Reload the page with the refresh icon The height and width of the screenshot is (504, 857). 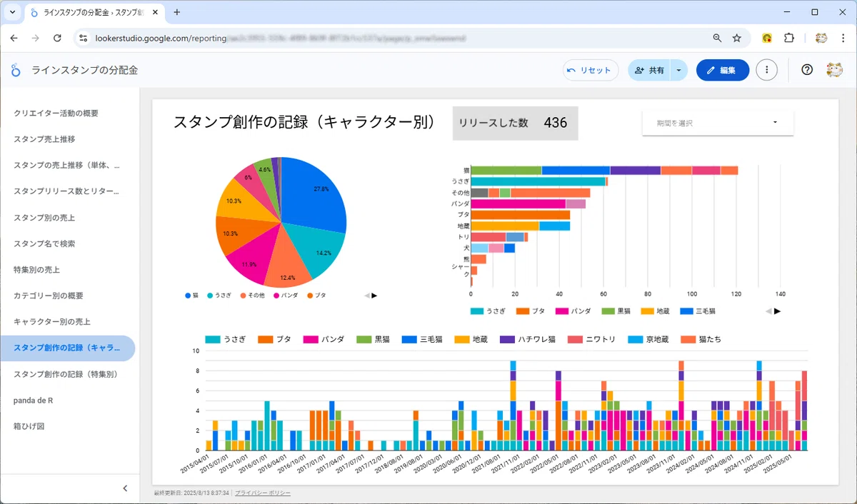point(57,38)
